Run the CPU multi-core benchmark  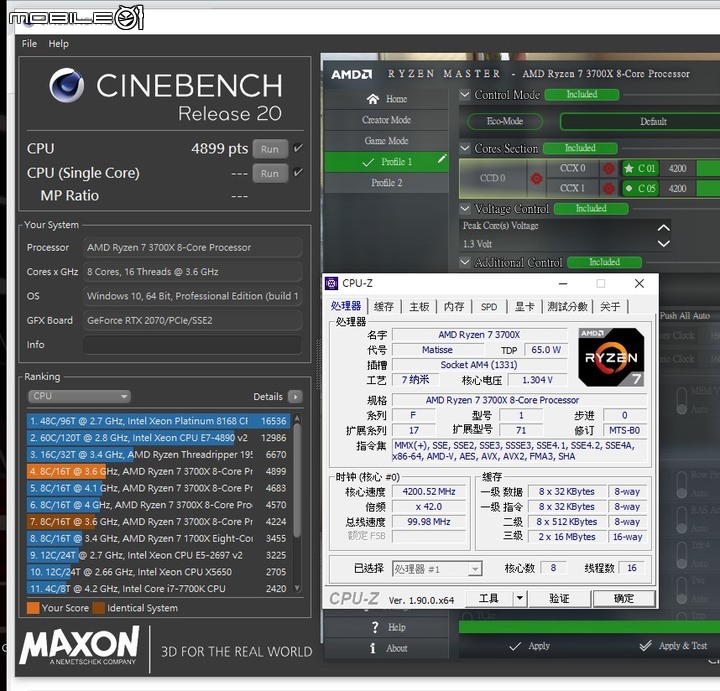pyautogui.click(x=270, y=149)
